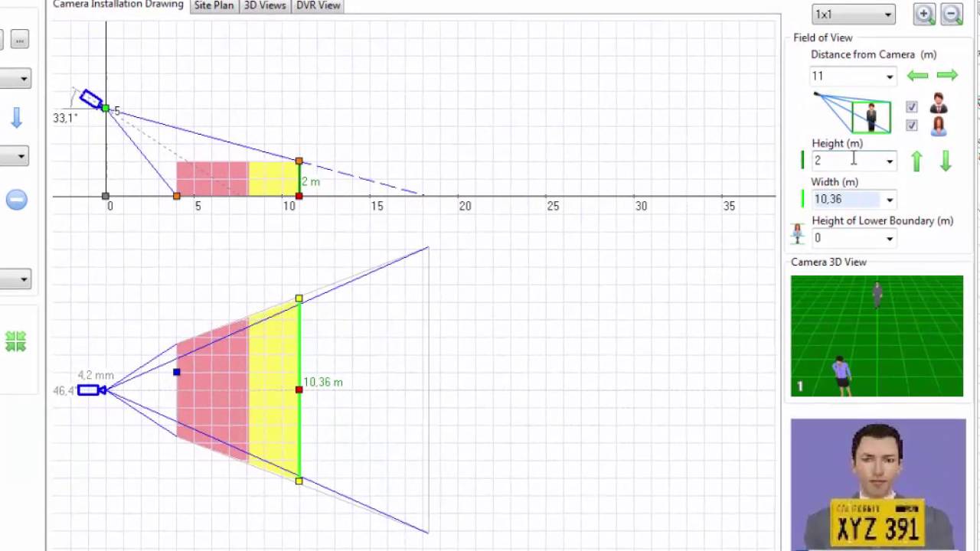This screenshot has width=980, height=551.
Task: Toggle the female figure checkbox
Action: pyautogui.click(x=911, y=125)
